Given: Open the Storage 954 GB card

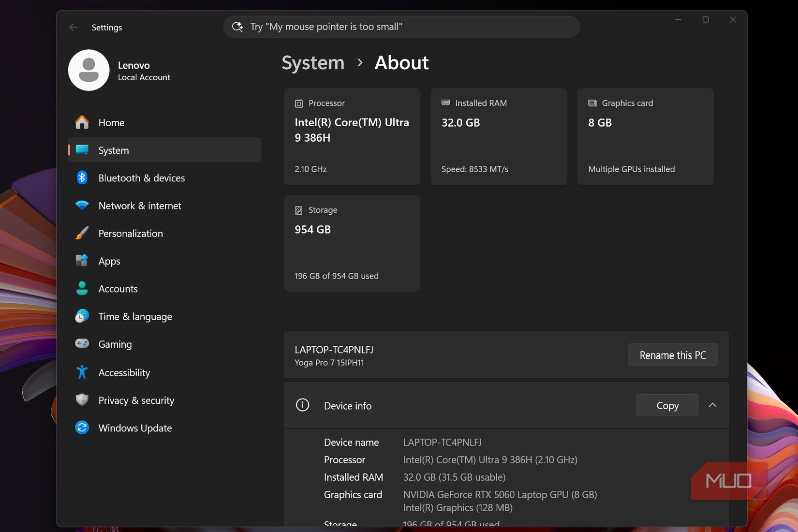Looking at the screenshot, I should [352, 243].
